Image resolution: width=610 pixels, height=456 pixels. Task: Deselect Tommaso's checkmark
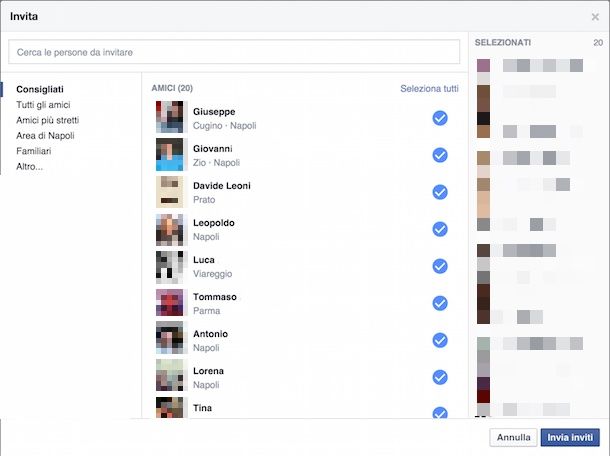(x=440, y=303)
